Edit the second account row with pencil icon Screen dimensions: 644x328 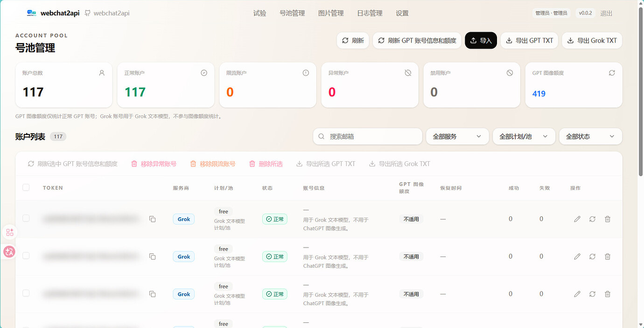577,257
